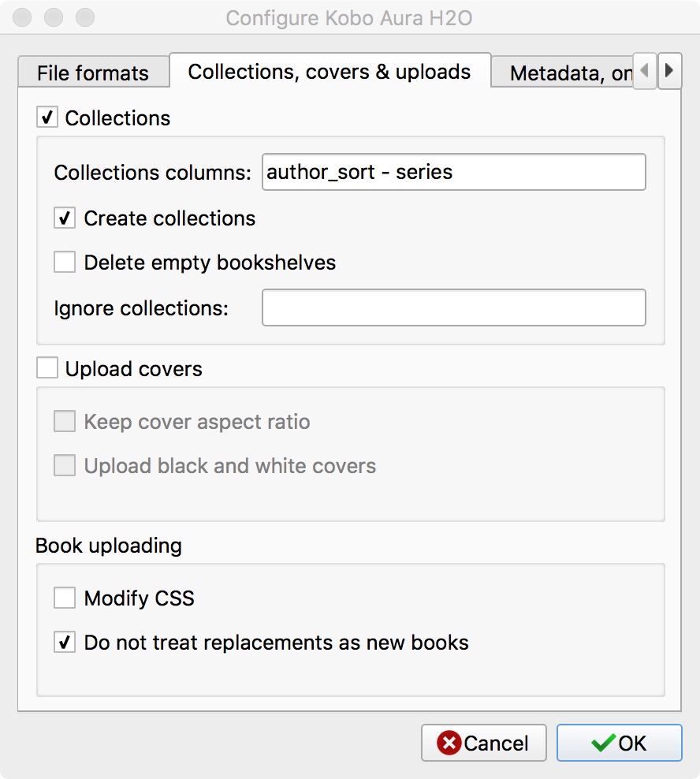This screenshot has height=779, width=700.
Task: Enable Delete empty bookshelves
Action: click(65, 263)
